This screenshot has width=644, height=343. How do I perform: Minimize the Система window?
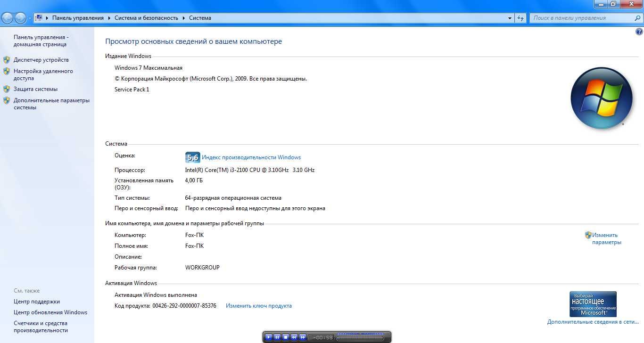tap(600, 4)
